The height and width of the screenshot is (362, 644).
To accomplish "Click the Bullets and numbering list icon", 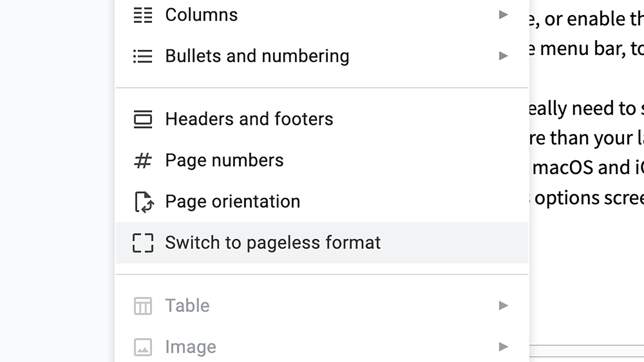I will pos(143,56).
